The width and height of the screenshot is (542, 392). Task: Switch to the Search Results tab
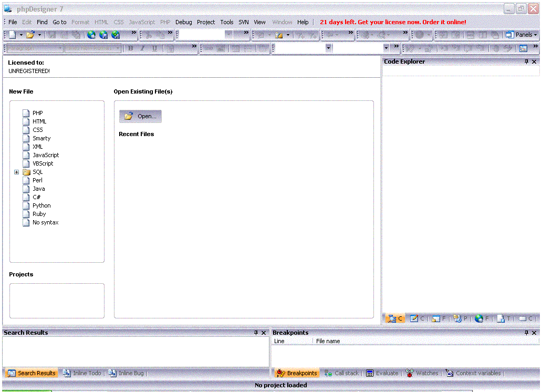pyautogui.click(x=32, y=373)
